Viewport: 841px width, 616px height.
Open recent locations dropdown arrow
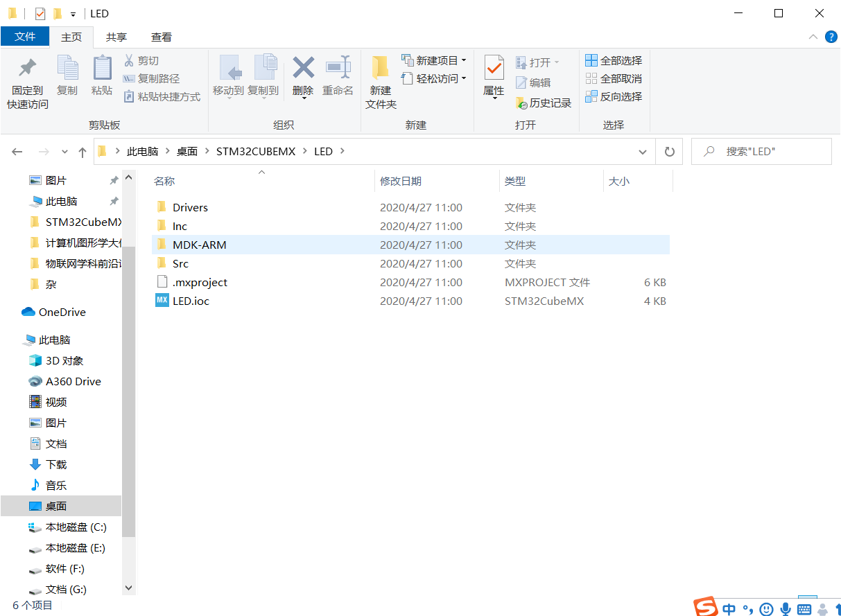[64, 152]
